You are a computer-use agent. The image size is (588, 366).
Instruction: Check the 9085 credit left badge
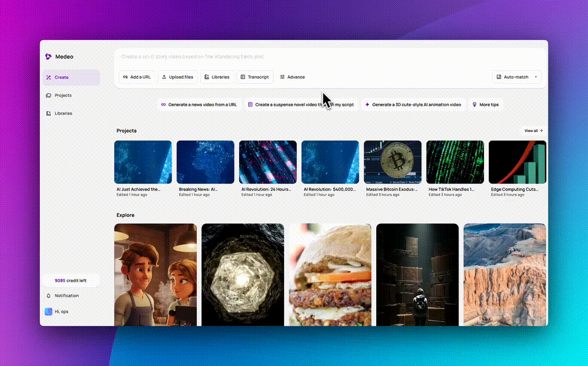tap(70, 280)
